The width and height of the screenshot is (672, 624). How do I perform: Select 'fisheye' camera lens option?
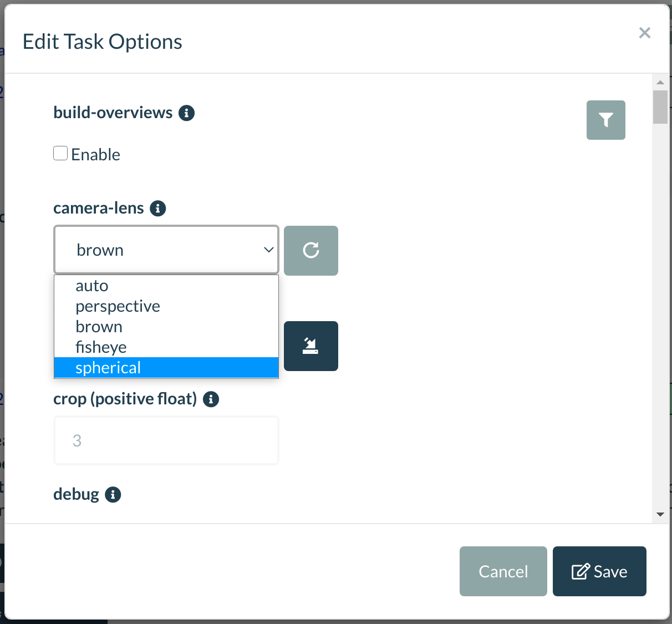pos(101,347)
